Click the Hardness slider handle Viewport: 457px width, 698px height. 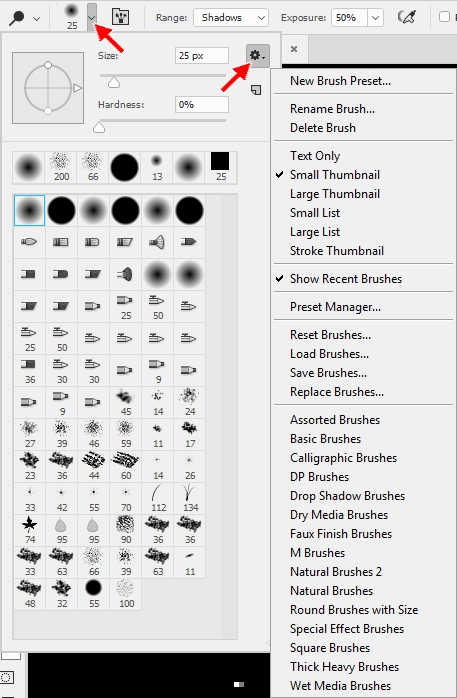point(99,129)
